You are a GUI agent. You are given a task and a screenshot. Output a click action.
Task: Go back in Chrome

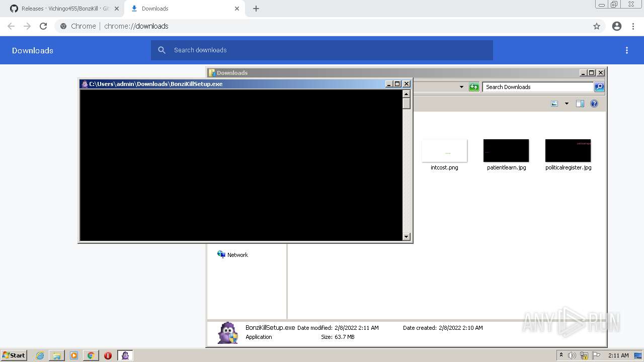(x=11, y=26)
